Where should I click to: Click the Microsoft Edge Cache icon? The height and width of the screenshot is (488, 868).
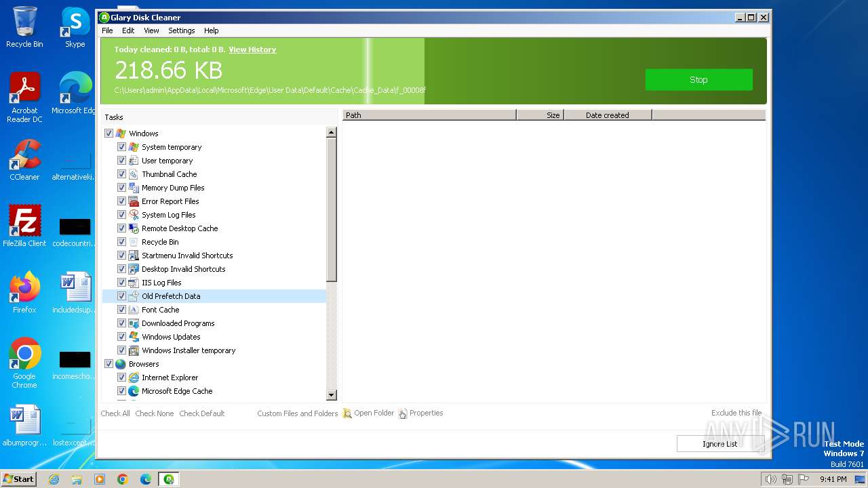click(134, 391)
